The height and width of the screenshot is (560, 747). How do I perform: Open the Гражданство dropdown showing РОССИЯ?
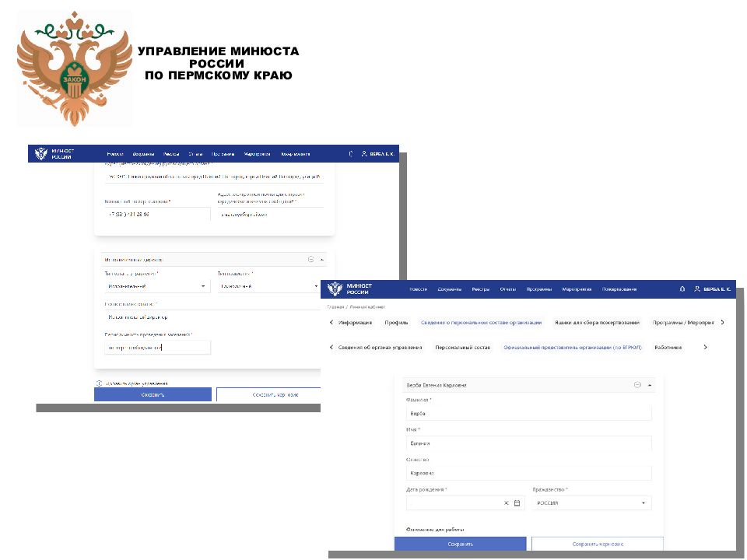[x=591, y=503]
